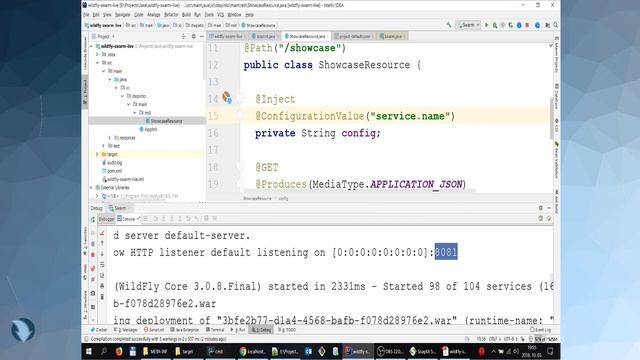Click Windows taskbar search icon
640x360 pixels.
tap(104, 351)
